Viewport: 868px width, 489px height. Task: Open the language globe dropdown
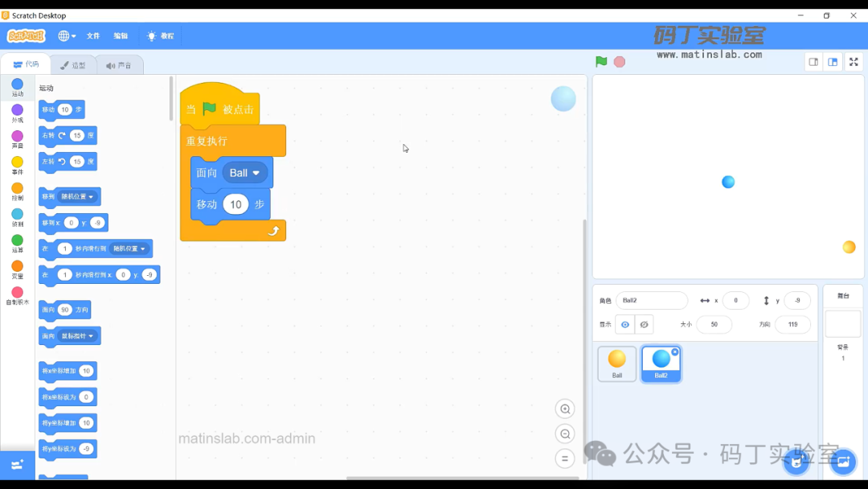[x=67, y=36]
